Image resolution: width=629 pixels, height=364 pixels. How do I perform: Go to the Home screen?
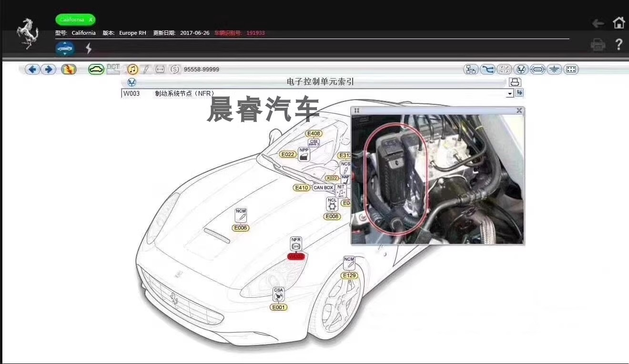pos(619,22)
